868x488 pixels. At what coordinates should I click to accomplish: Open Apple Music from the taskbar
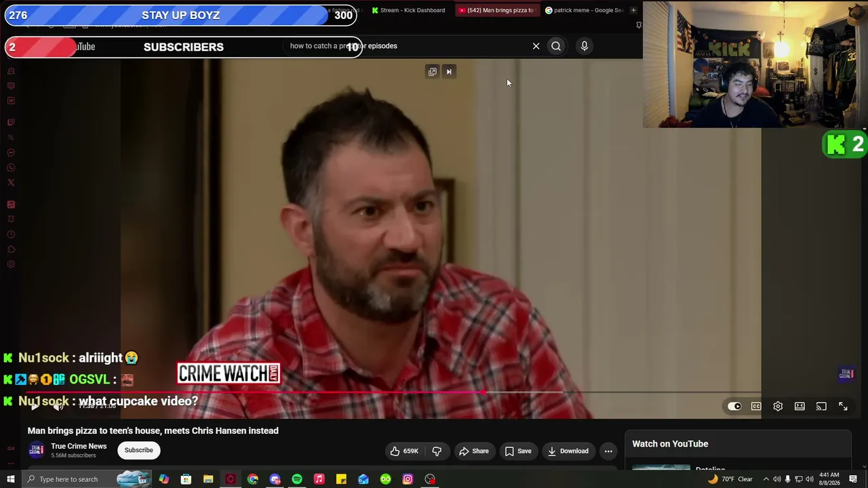coord(319,479)
